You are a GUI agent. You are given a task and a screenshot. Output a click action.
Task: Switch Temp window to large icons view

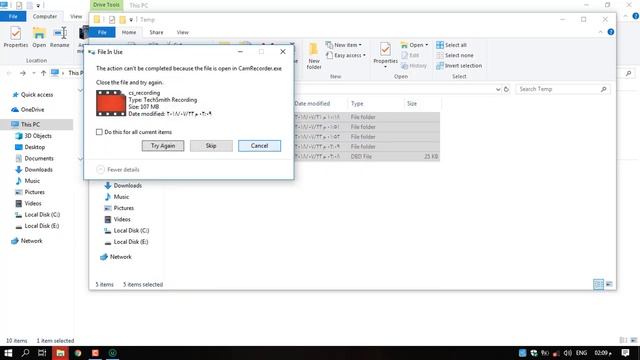tap(609, 284)
